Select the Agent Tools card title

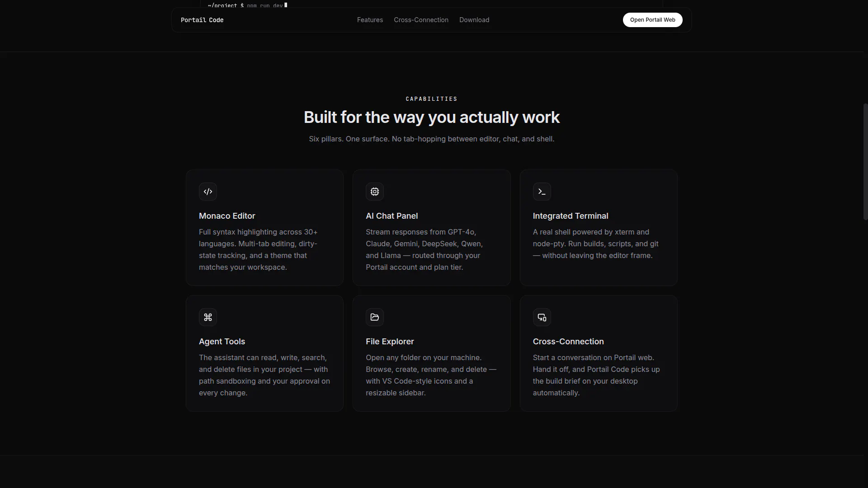222,342
